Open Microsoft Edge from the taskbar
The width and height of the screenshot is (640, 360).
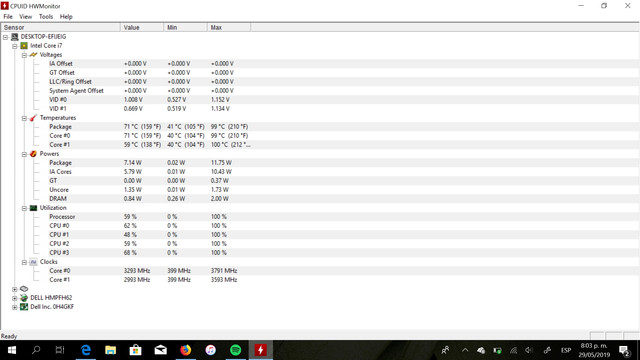coord(86,350)
